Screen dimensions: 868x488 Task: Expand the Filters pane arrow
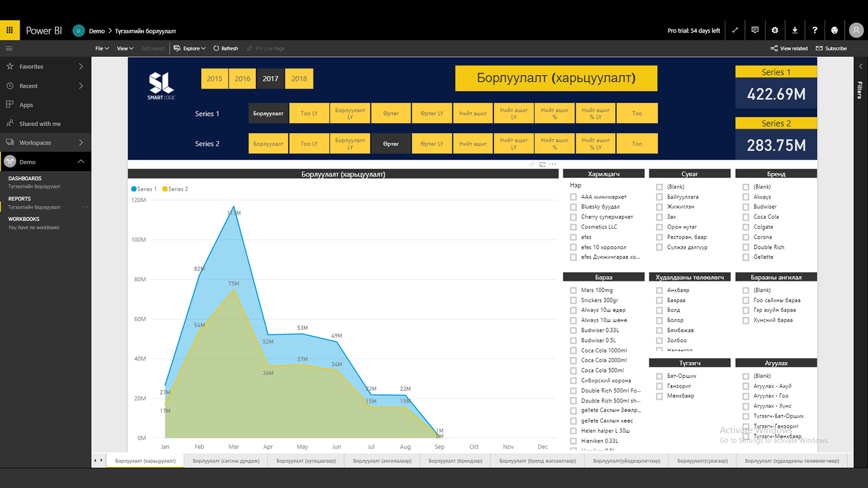[860, 66]
